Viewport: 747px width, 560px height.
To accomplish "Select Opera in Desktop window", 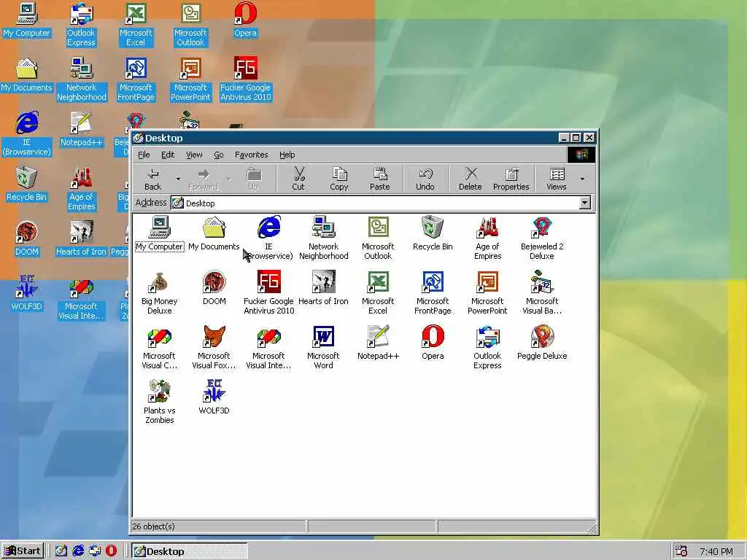I will [x=433, y=343].
